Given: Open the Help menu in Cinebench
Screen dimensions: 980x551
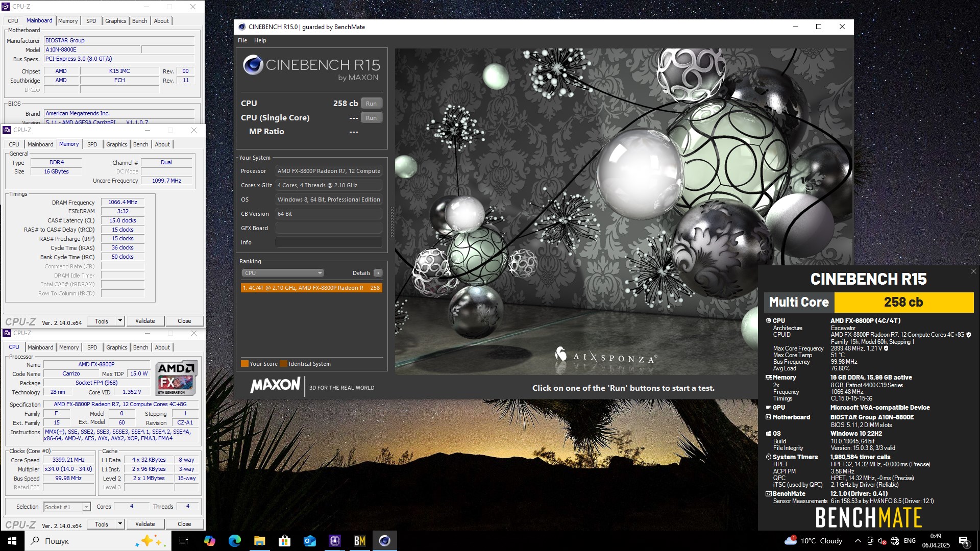Looking at the screenshot, I should (260, 40).
